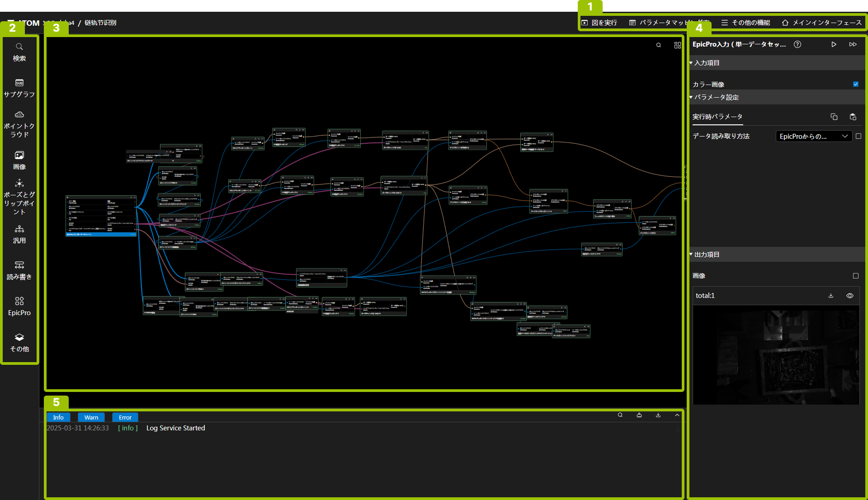Download the output image total:1
The width and height of the screenshot is (868, 500).
(831, 296)
